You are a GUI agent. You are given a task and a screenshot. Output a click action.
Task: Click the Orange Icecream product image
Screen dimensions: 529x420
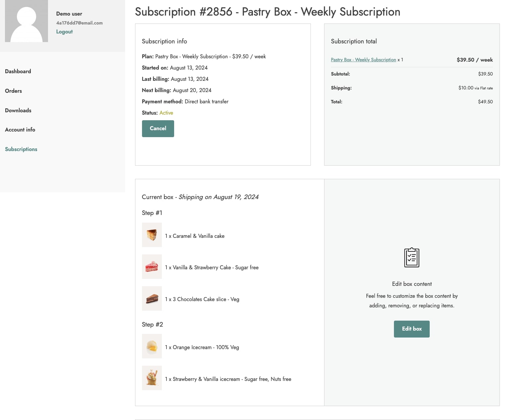tap(152, 346)
